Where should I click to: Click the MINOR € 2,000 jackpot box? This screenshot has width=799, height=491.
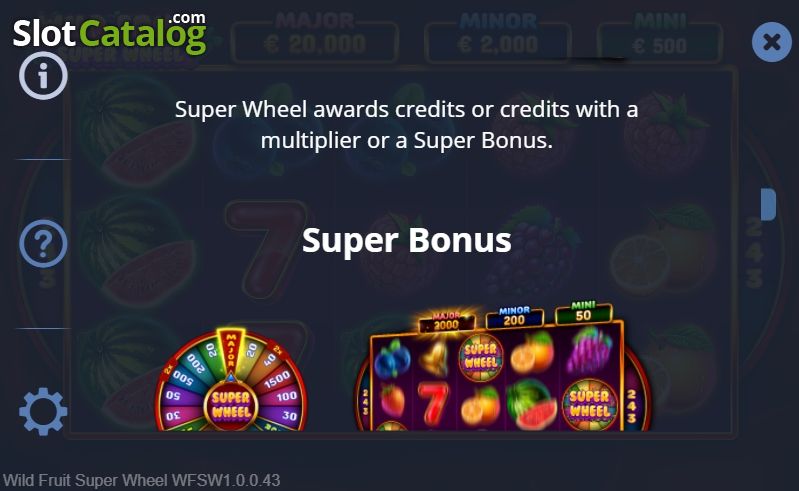coord(498,41)
